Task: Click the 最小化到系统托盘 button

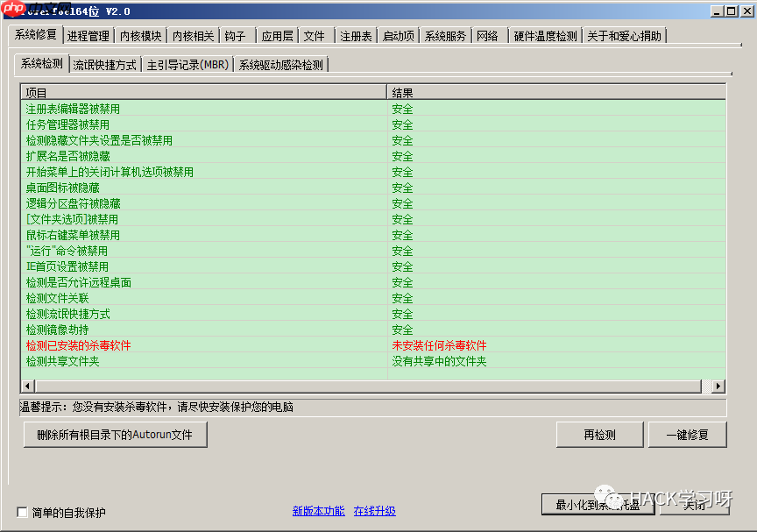Action: (598, 504)
